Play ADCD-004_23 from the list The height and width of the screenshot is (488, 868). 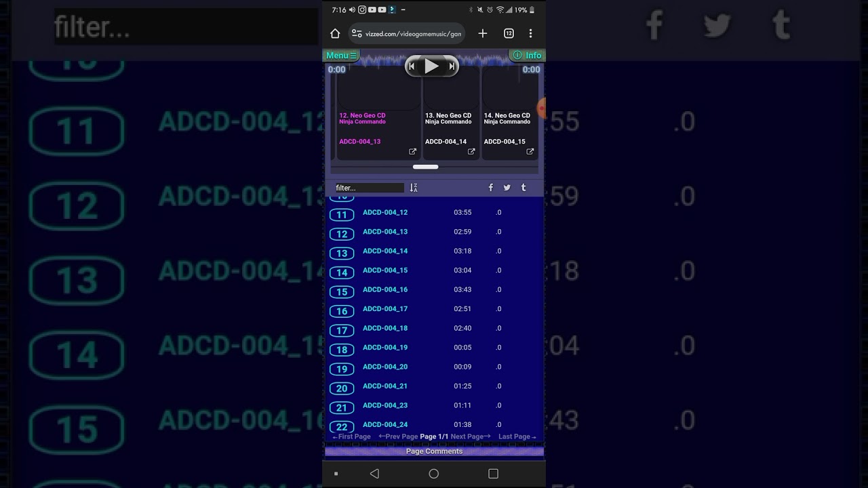coord(385,405)
